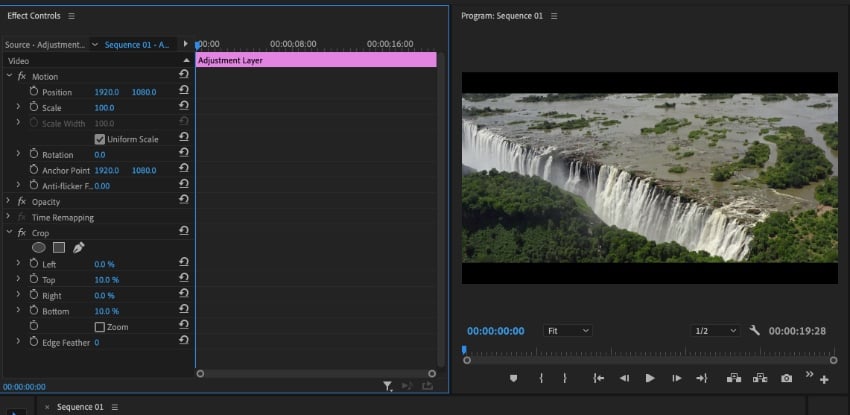This screenshot has width=850, height=415.
Task: Open the 1/2 playback resolution dropdown
Action: click(715, 330)
